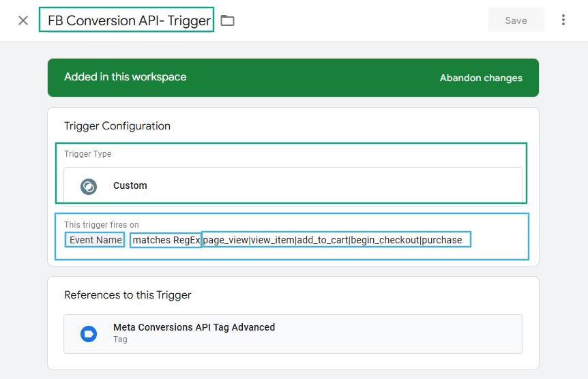Screen dimensions: 588x379
Task: Click the Event Name condition variable
Action: click(95, 240)
